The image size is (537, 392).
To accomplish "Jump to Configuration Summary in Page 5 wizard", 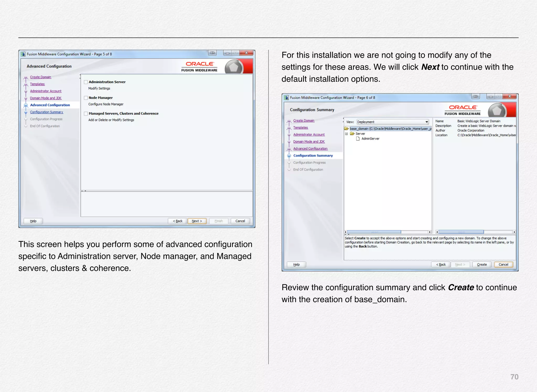I will tap(46, 112).
